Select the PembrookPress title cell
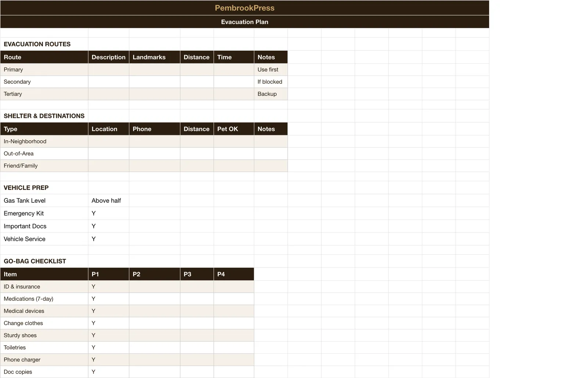The height and width of the screenshot is (378, 588). (x=244, y=8)
